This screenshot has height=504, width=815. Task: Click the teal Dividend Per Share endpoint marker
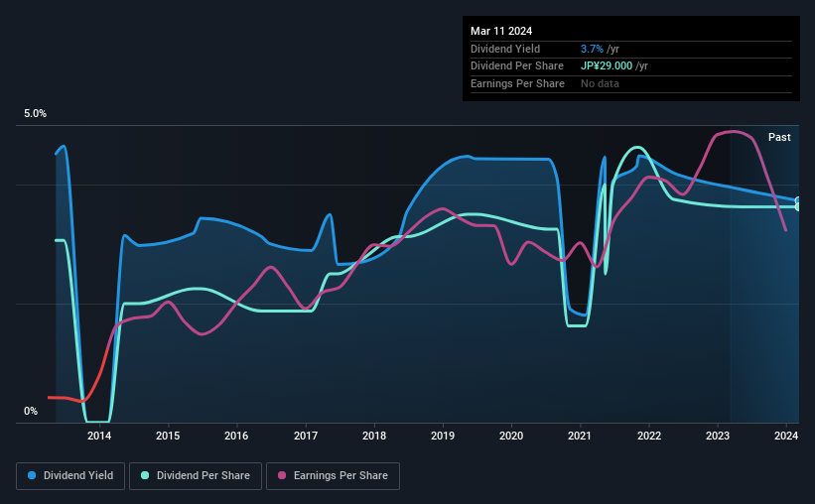pos(798,207)
